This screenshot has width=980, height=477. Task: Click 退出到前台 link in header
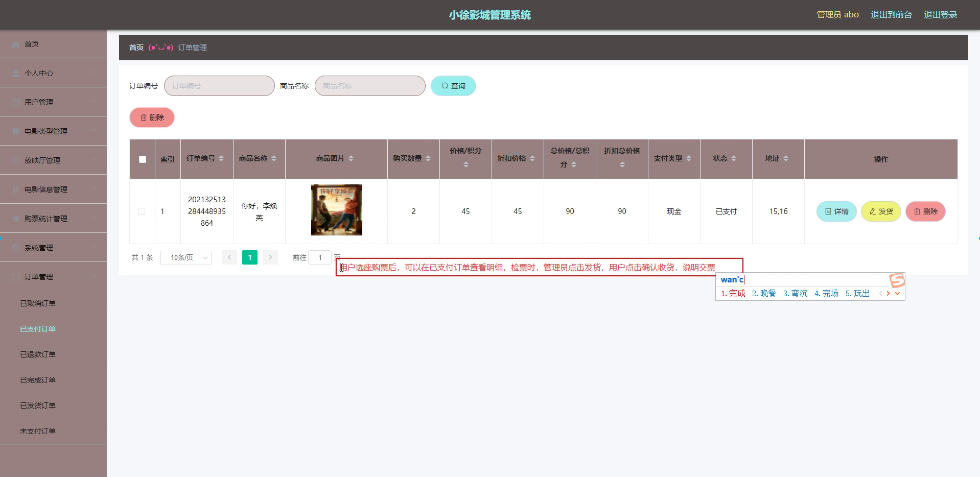click(891, 15)
